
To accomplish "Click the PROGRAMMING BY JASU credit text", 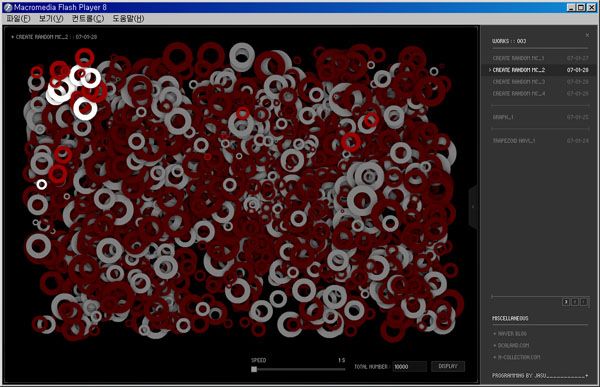I will point(519,376).
